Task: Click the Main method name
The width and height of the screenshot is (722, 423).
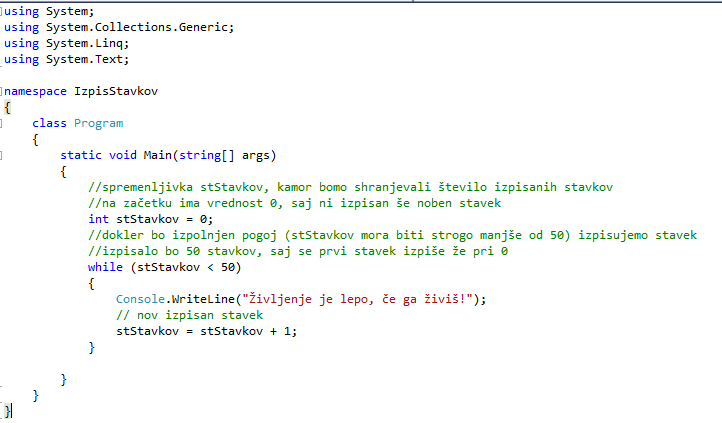Action: tap(156, 155)
